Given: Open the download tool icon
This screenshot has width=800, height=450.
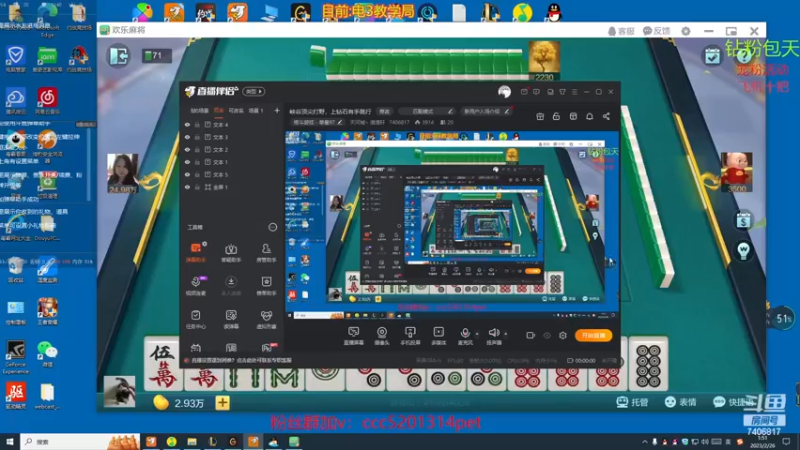Looking at the screenshot, I should pyautogui.click(x=231, y=285).
